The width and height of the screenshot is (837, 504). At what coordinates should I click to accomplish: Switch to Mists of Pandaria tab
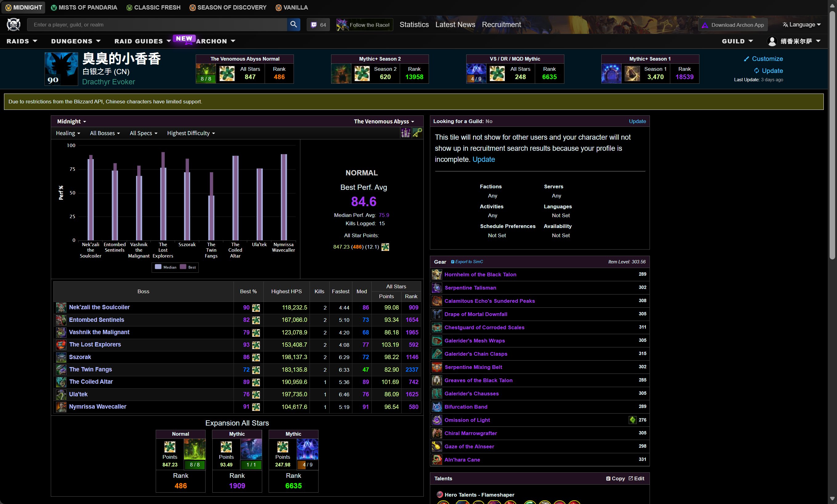84,7
